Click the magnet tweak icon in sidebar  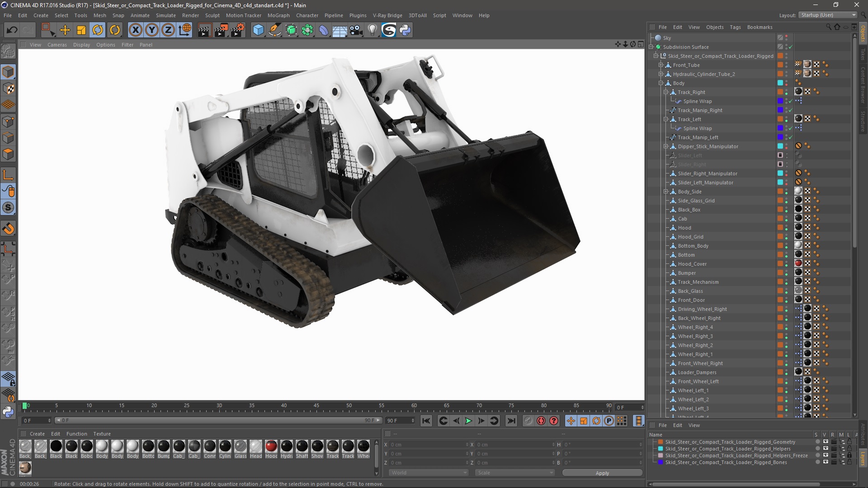pos(8,229)
